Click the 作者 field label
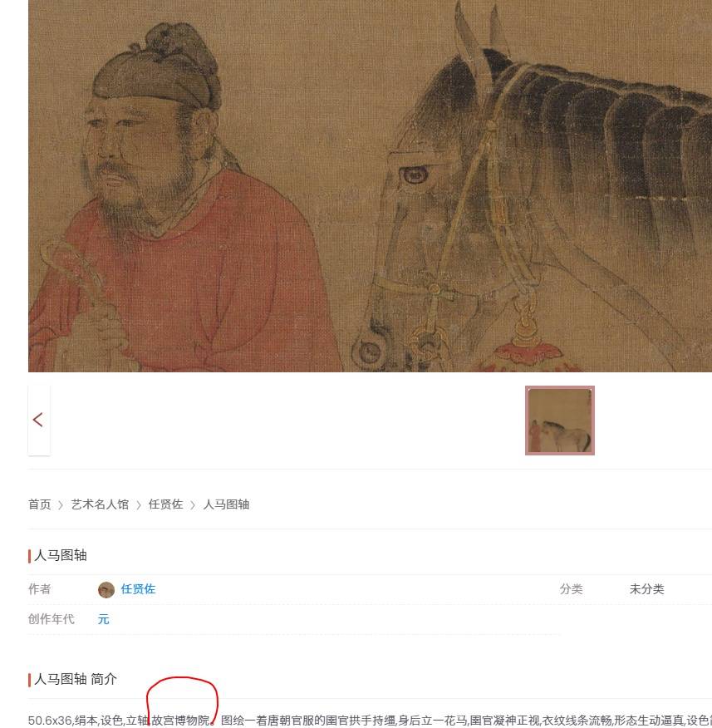Viewport: 712px width, 728px height. [39, 589]
